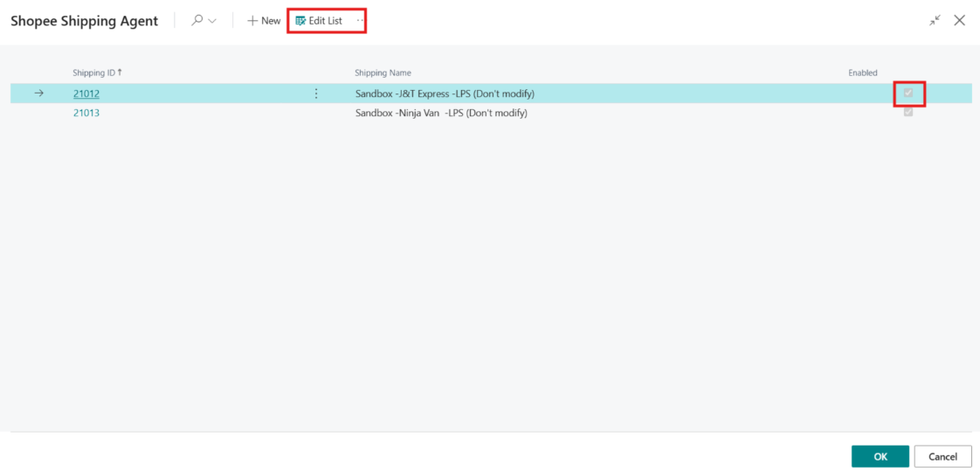The height and width of the screenshot is (471, 980).
Task: Click the search magnifier icon
Action: (197, 21)
